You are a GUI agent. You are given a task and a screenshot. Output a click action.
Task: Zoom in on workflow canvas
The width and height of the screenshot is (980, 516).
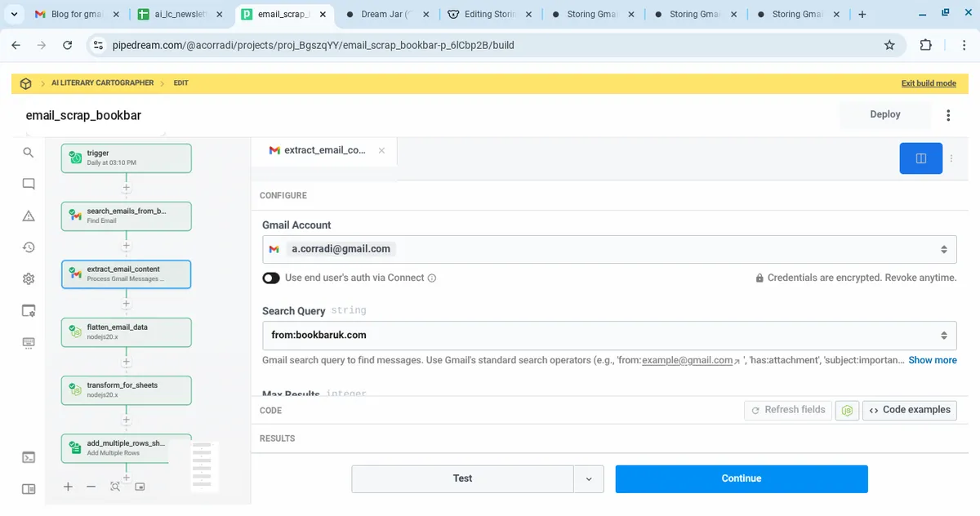pyautogui.click(x=68, y=487)
